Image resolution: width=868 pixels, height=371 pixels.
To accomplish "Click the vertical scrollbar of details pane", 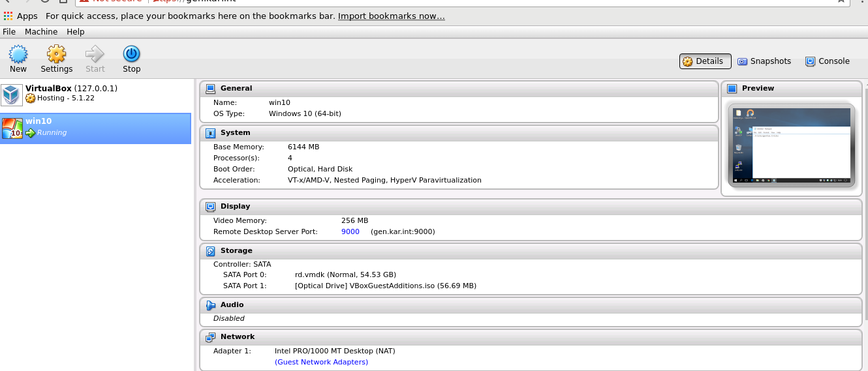I will (x=865, y=203).
